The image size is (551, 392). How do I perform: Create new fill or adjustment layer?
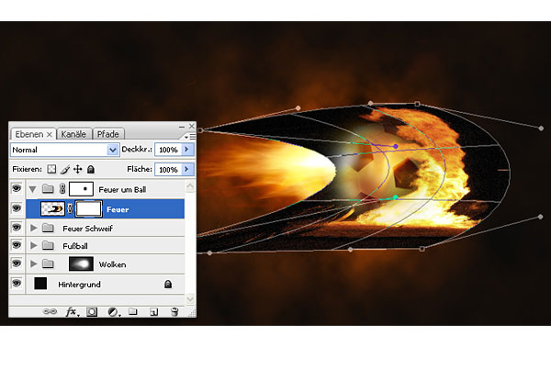tap(113, 312)
